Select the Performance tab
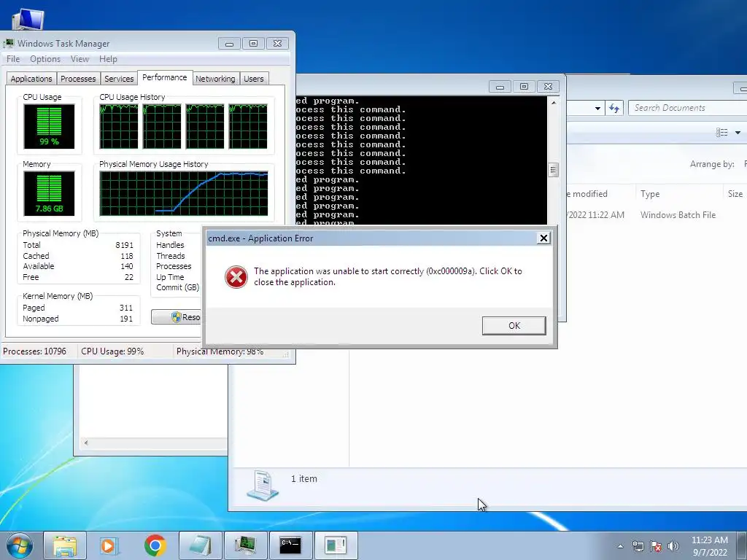This screenshot has height=560, width=747. [164, 77]
